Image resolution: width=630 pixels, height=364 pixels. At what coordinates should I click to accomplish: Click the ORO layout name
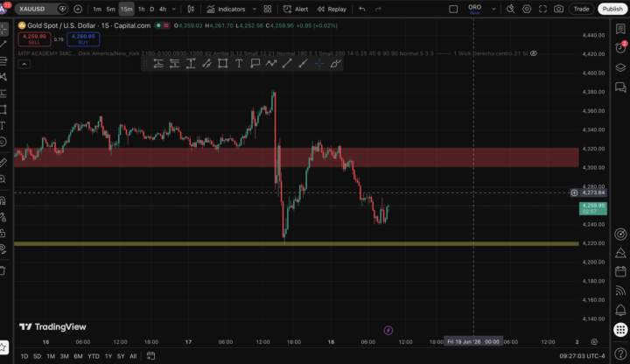(x=474, y=9)
